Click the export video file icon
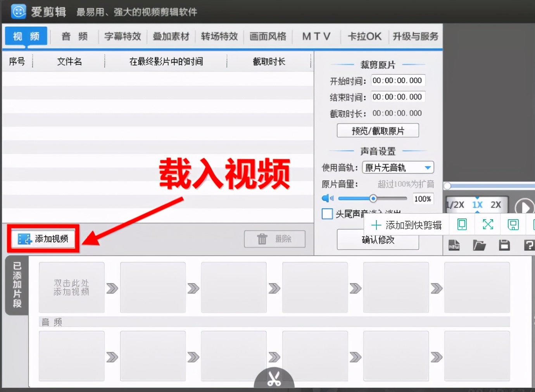Screen dimensions: 535x392 point(454,245)
